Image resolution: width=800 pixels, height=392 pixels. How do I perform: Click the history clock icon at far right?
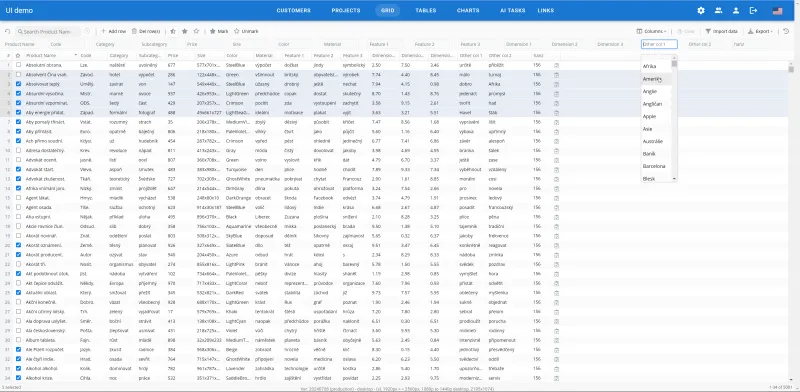pos(786,31)
